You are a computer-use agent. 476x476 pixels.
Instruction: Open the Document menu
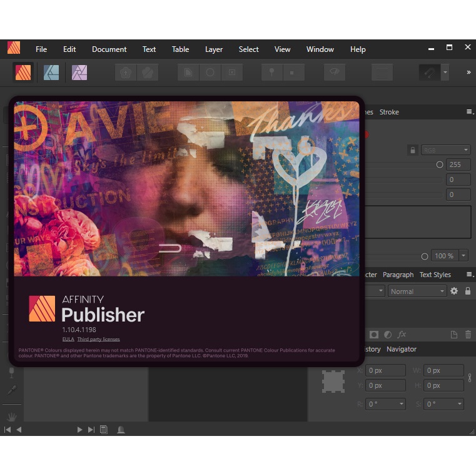[109, 49]
